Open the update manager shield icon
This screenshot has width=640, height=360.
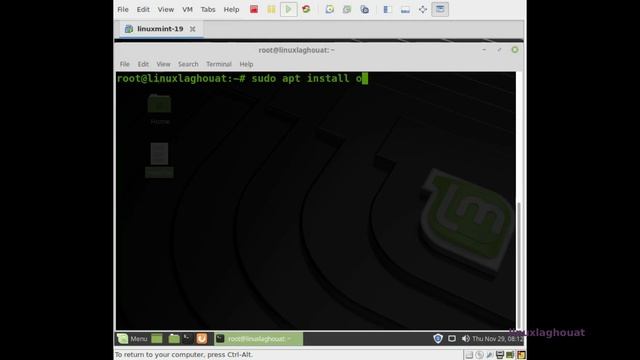[x=438, y=338]
